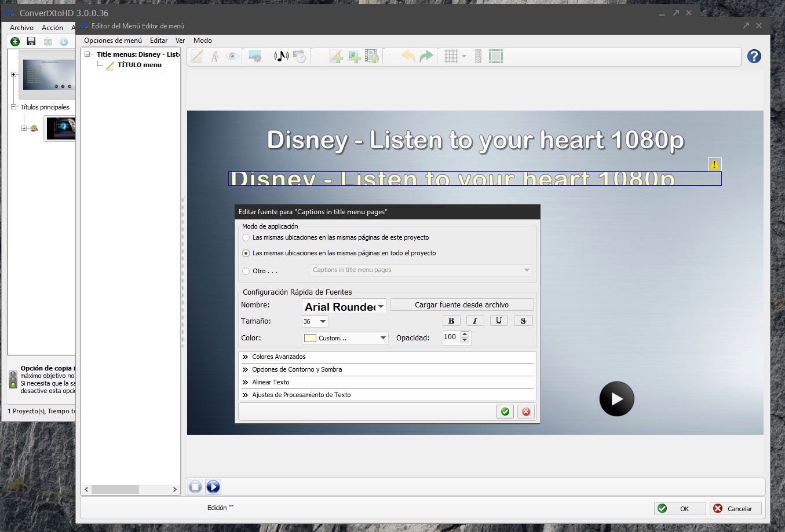This screenshot has height=532, width=785.
Task: Click the Cancelar button of the menu editor
Action: point(736,509)
